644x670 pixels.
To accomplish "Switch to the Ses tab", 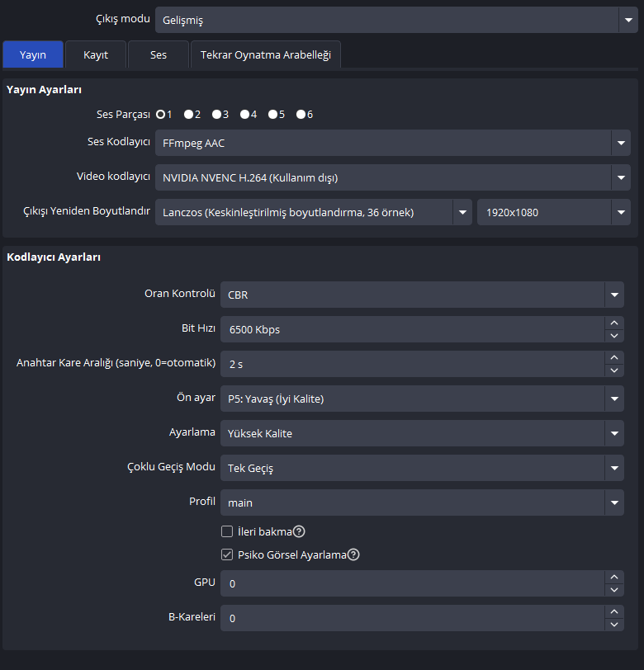I will coord(159,55).
